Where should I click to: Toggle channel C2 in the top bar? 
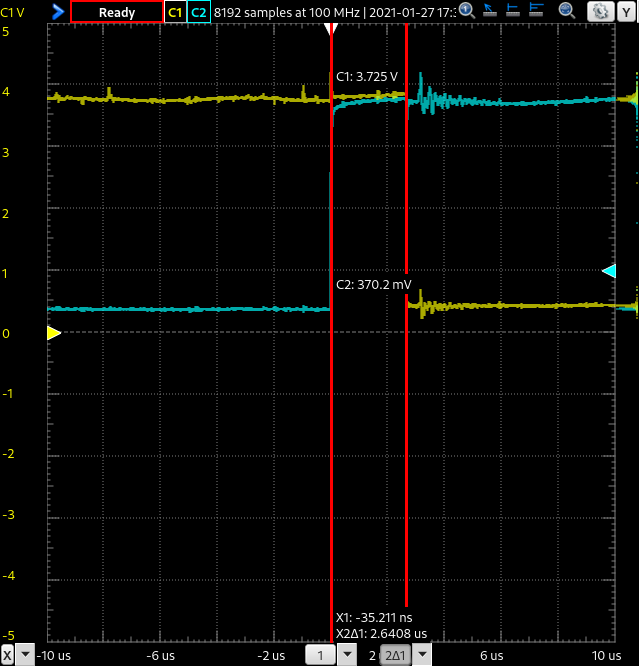click(198, 12)
